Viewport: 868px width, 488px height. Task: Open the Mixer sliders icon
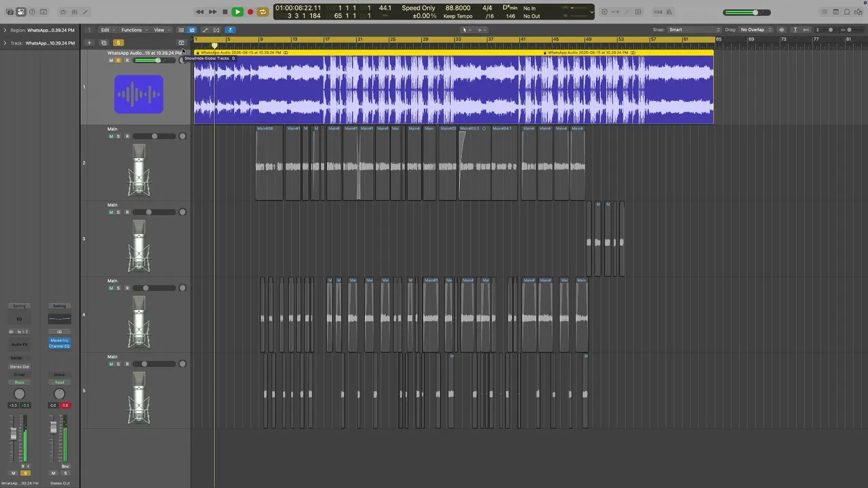tap(74, 12)
